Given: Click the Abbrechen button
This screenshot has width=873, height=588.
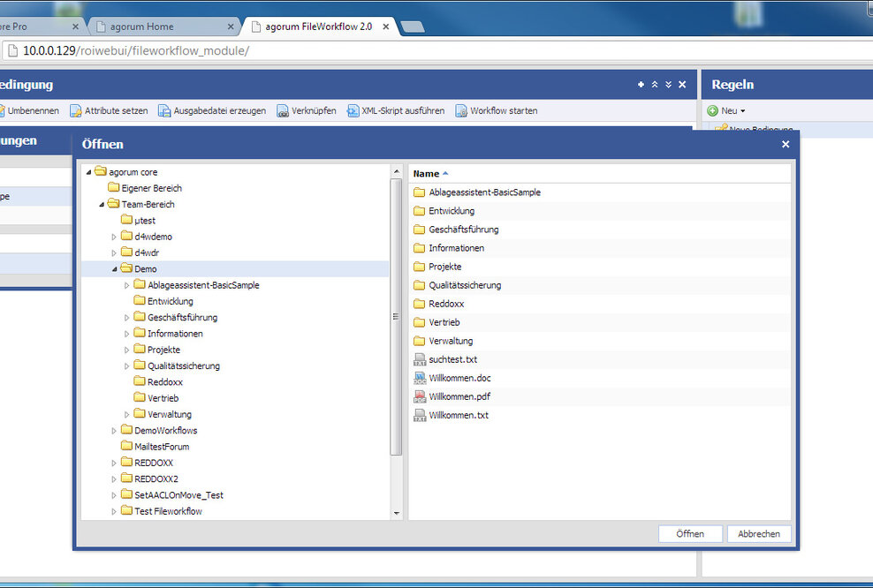Looking at the screenshot, I should pos(759,534).
